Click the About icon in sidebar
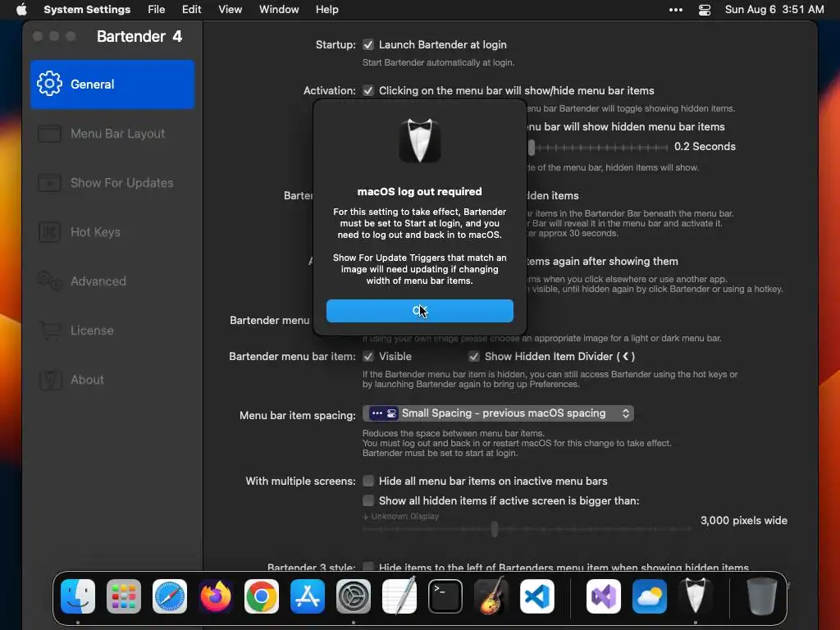The height and width of the screenshot is (630, 840). pyautogui.click(x=50, y=380)
